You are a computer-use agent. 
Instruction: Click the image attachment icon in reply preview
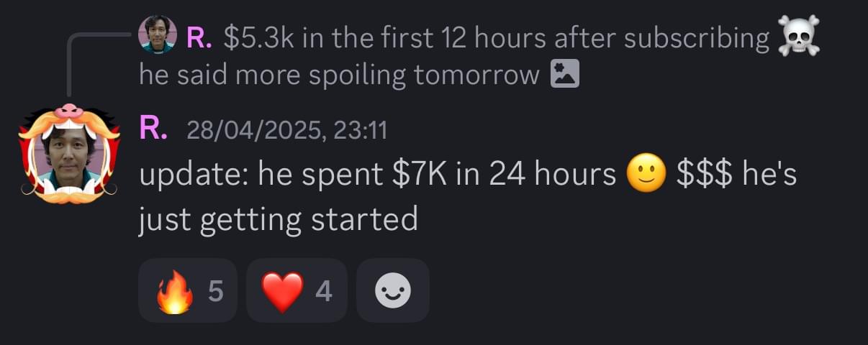click(x=564, y=74)
